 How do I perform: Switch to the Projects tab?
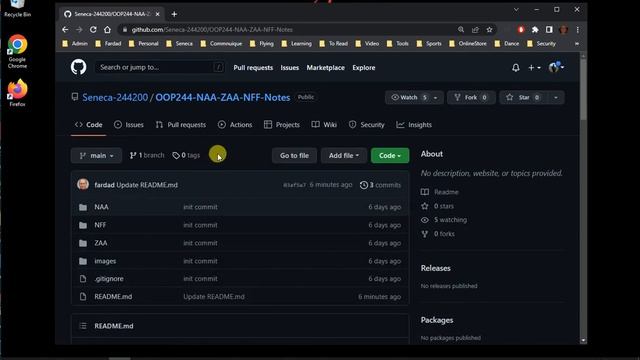tap(282, 125)
